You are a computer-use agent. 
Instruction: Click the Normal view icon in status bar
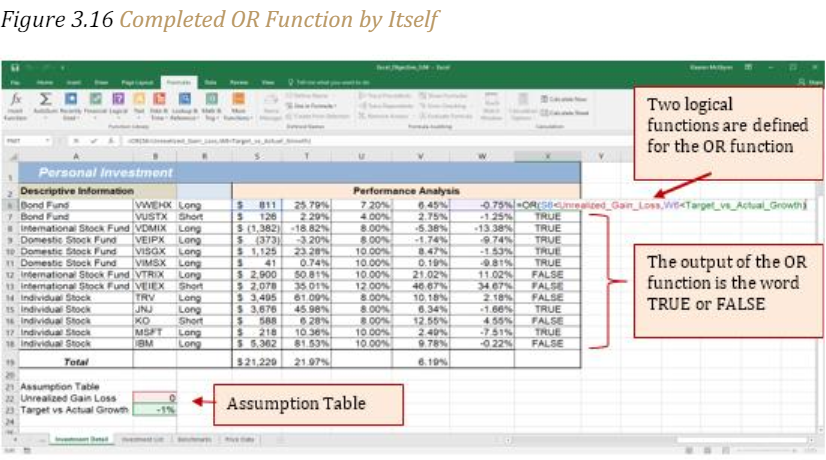click(x=689, y=451)
